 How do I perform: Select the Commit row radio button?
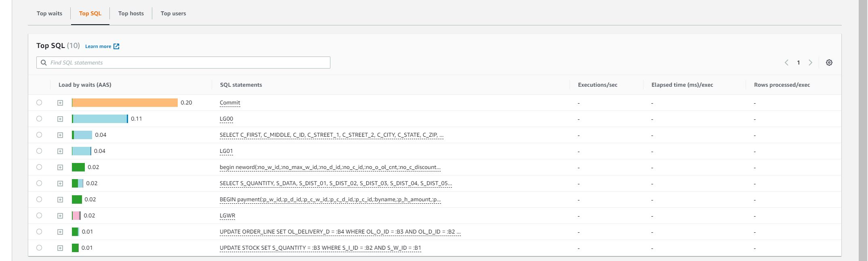coord(39,102)
